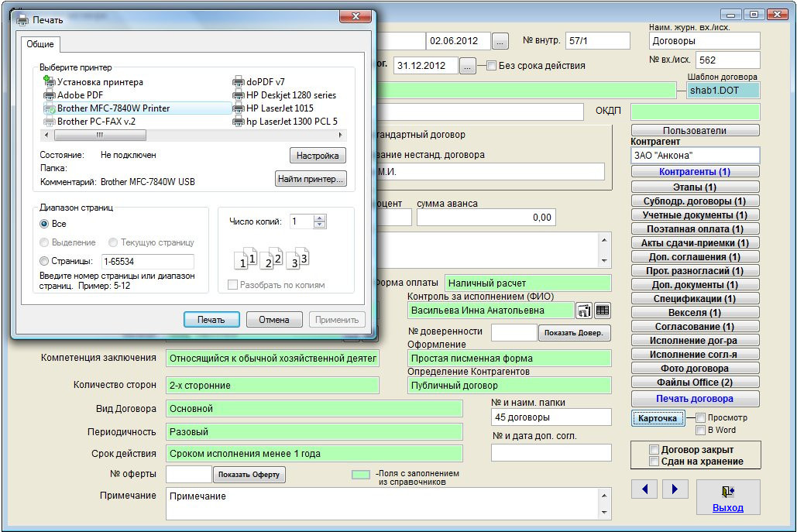Click the Найти принтер button

coord(311,180)
